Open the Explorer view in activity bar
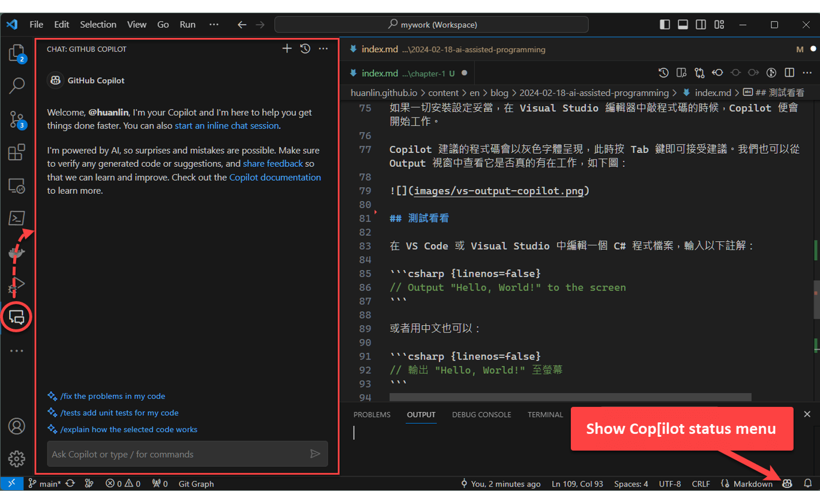Viewport: 820px width, 504px height. click(17, 53)
